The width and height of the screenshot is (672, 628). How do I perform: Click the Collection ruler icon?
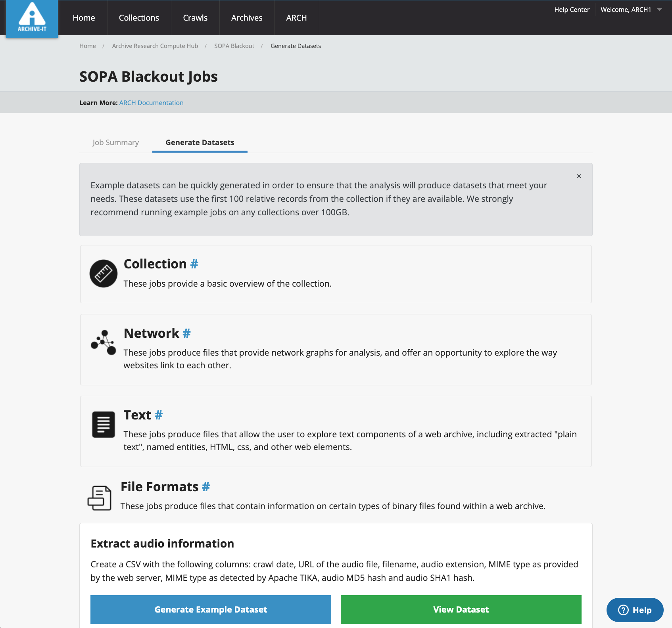click(x=103, y=274)
